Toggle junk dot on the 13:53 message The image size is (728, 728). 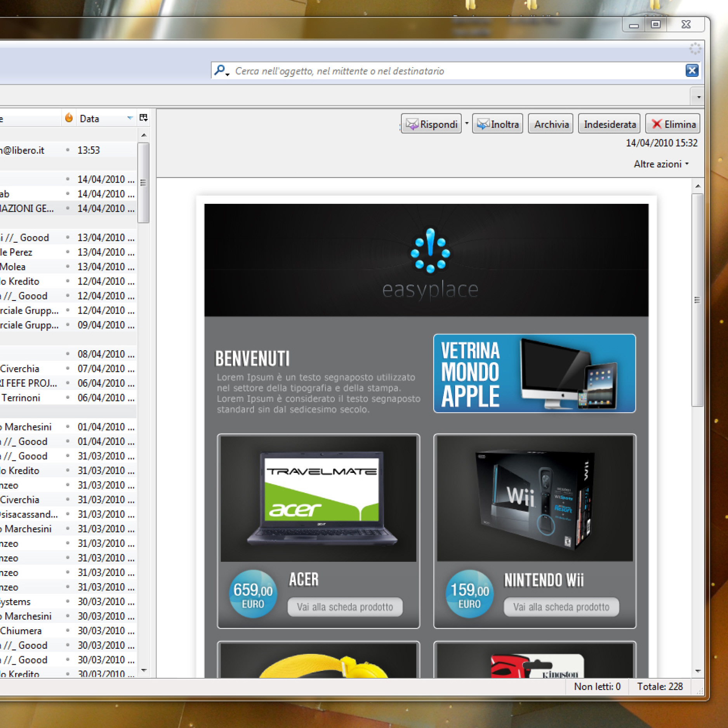[68, 149]
